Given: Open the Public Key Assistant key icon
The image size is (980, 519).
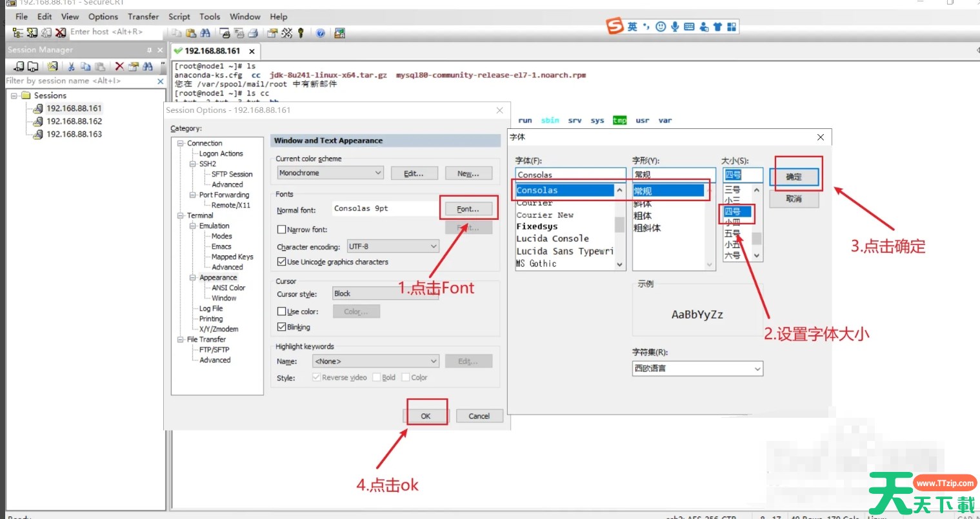Looking at the screenshot, I should (301, 33).
